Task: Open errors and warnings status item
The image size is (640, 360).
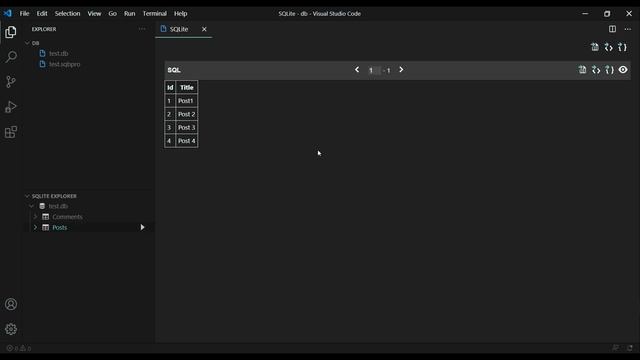Action: point(19,348)
